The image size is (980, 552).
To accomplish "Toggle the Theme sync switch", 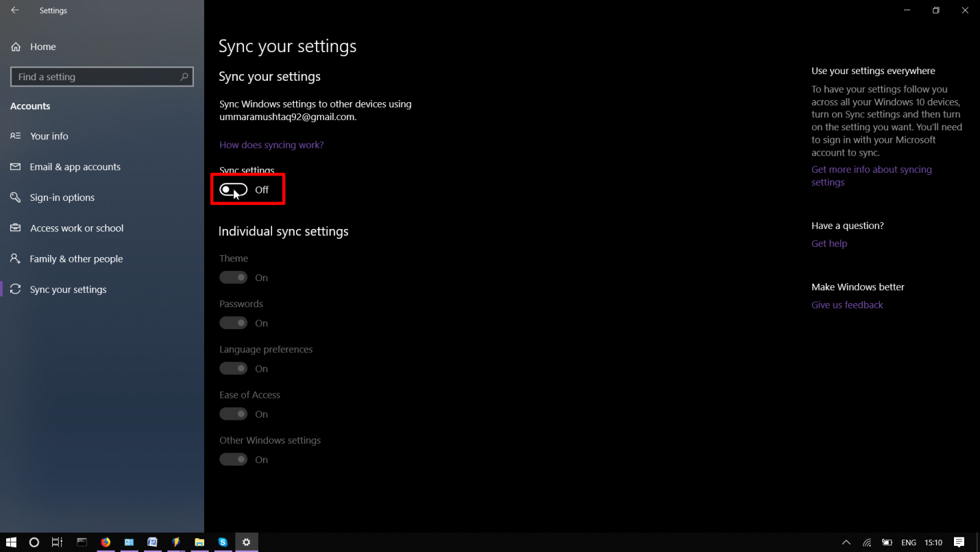I will (x=234, y=278).
